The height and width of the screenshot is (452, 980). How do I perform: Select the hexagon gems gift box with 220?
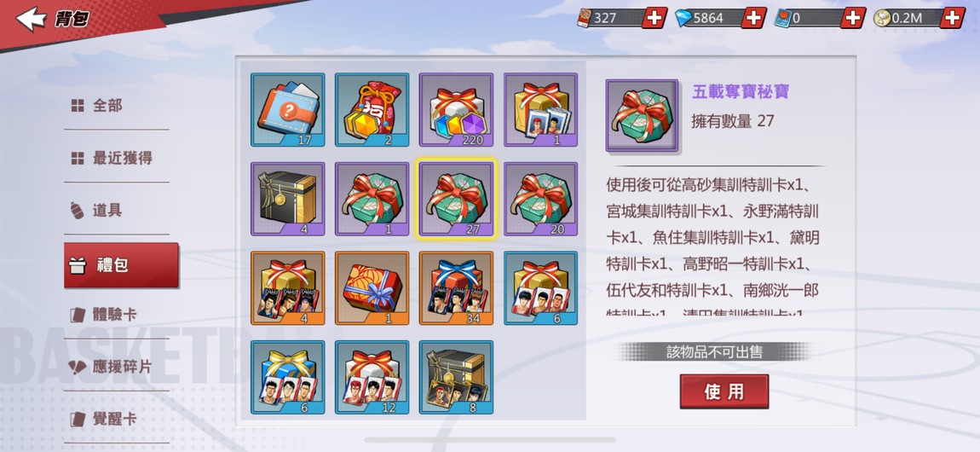click(x=456, y=109)
